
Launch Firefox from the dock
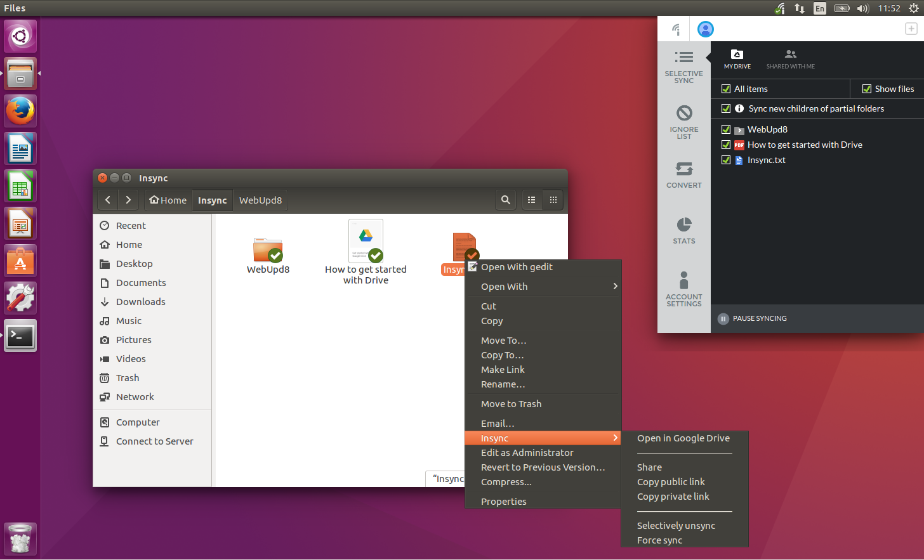[20, 111]
